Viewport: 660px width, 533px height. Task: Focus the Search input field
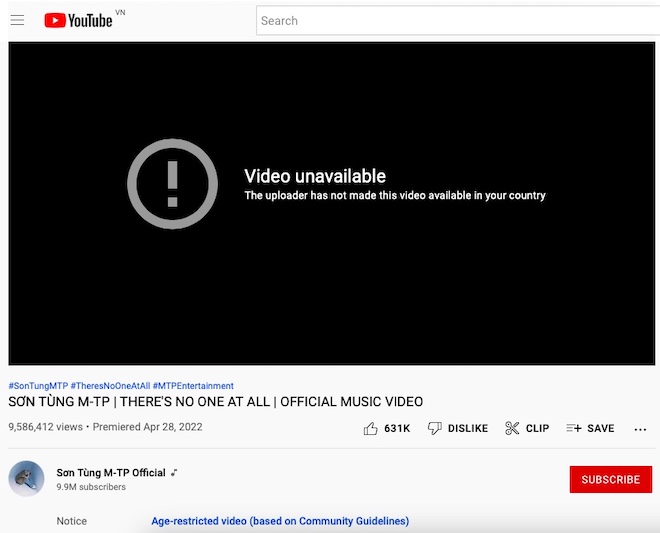[x=458, y=21]
